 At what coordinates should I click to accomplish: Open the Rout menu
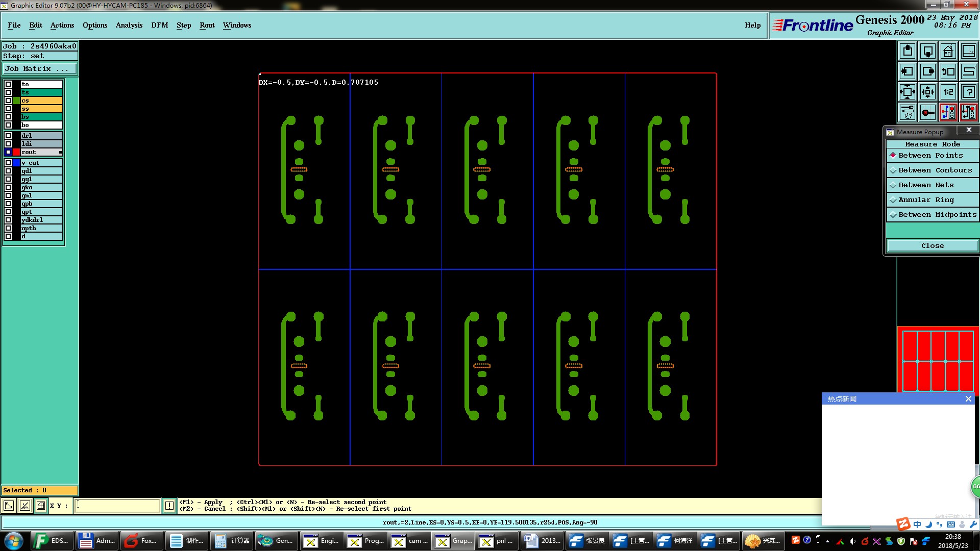pos(207,25)
